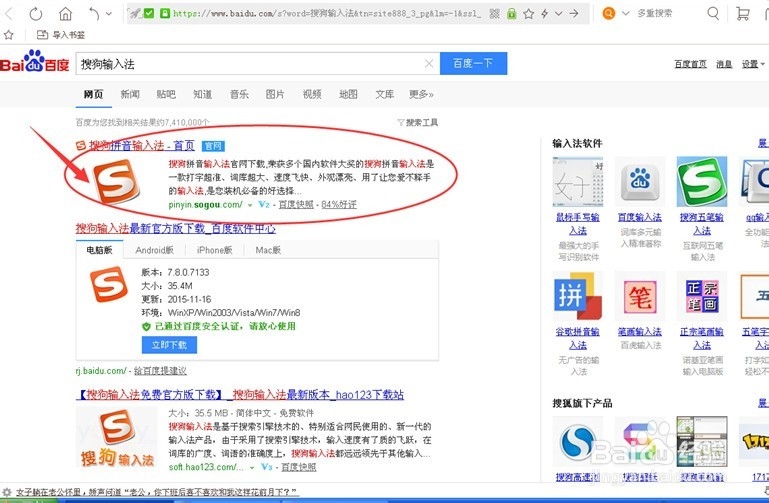Screen dimensions: 769x503
Task: Click the 百度一下 search button
Action: coord(473,63)
